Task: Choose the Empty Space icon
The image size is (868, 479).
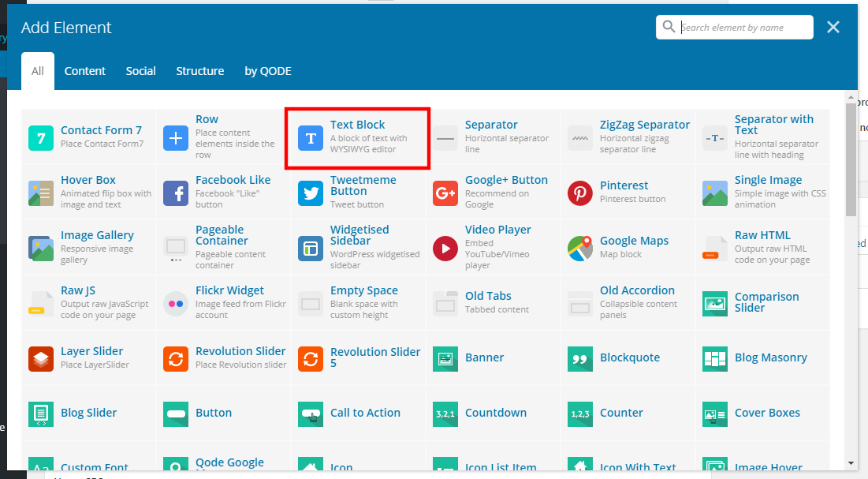Action: coord(311,303)
